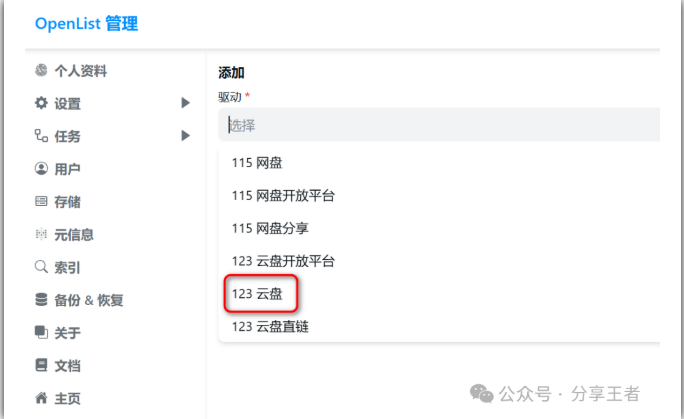Click the 关于 about icon
Viewport: 684px width, 419px height.
coord(41,333)
